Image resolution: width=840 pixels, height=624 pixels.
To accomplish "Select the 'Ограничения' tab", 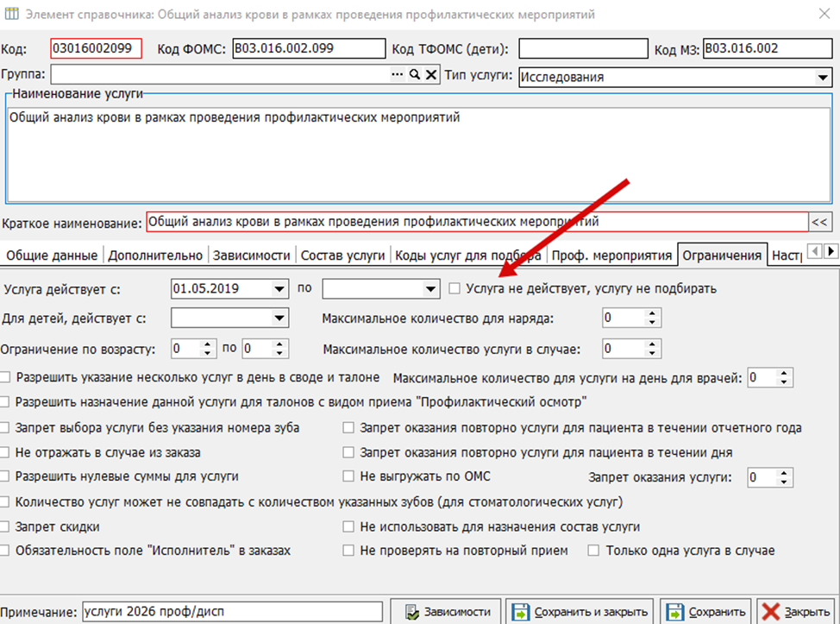I will point(722,255).
